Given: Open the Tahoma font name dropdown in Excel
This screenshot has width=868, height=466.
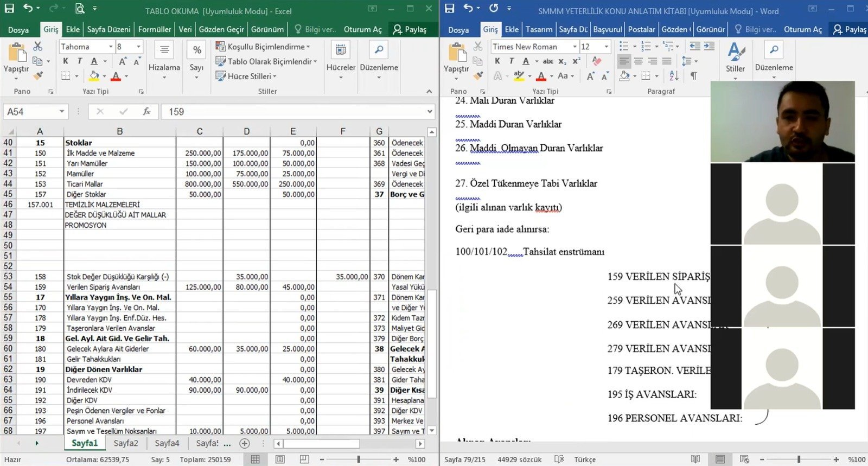Looking at the screenshot, I should coord(111,47).
